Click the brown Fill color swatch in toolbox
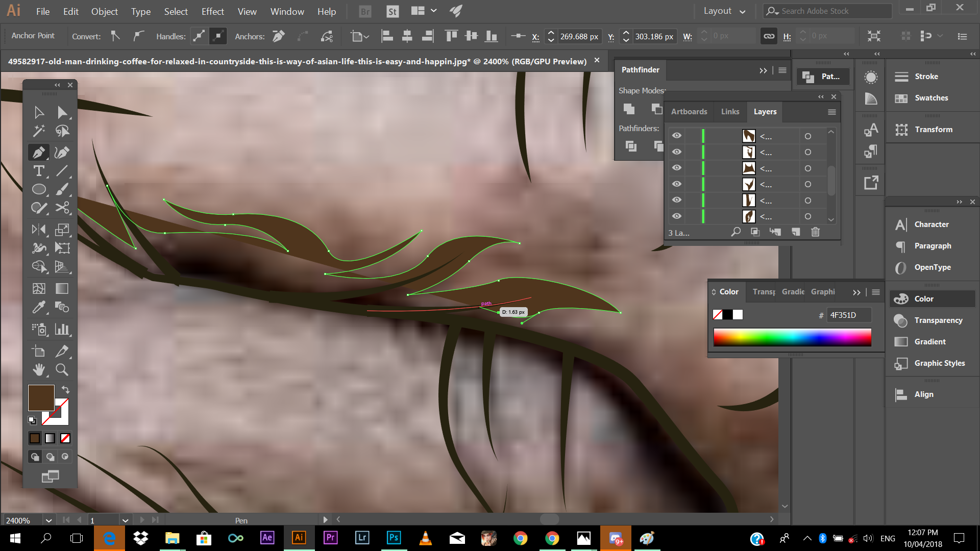This screenshot has width=980, height=551. pyautogui.click(x=41, y=398)
